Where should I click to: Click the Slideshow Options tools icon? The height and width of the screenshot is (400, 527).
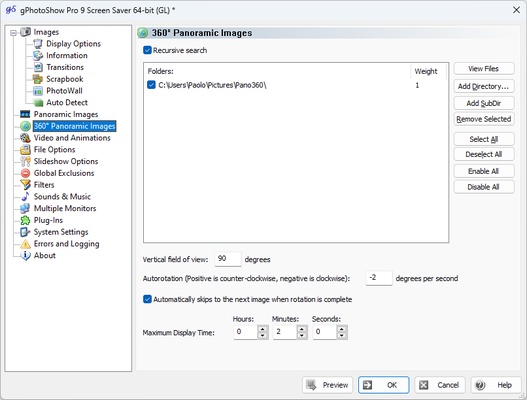pyautogui.click(x=25, y=161)
